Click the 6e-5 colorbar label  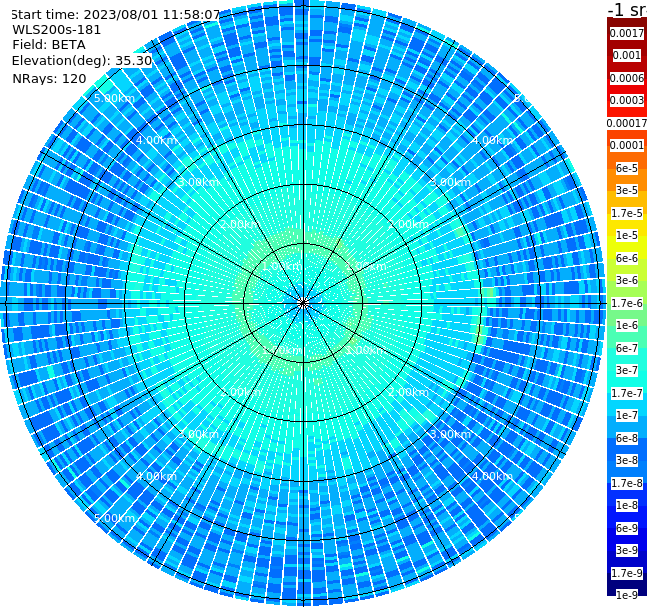(x=627, y=168)
